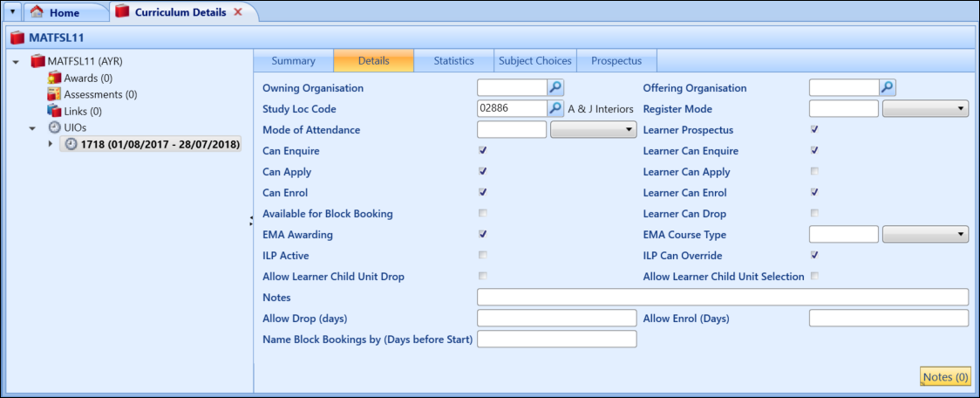Open the Mode of Attendance dropdown
Screen dimensions: 980x398
pos(593,129)
